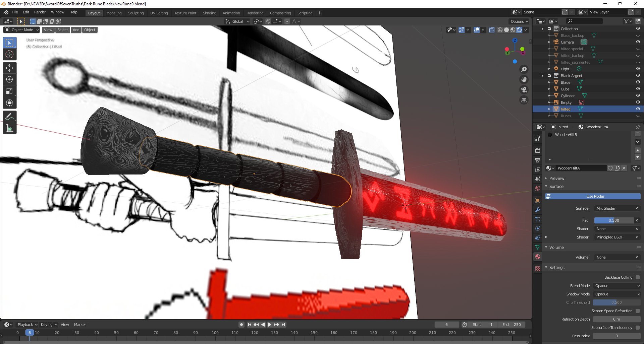Open the File menu
The image size is (644, 344).
(15, 12)
